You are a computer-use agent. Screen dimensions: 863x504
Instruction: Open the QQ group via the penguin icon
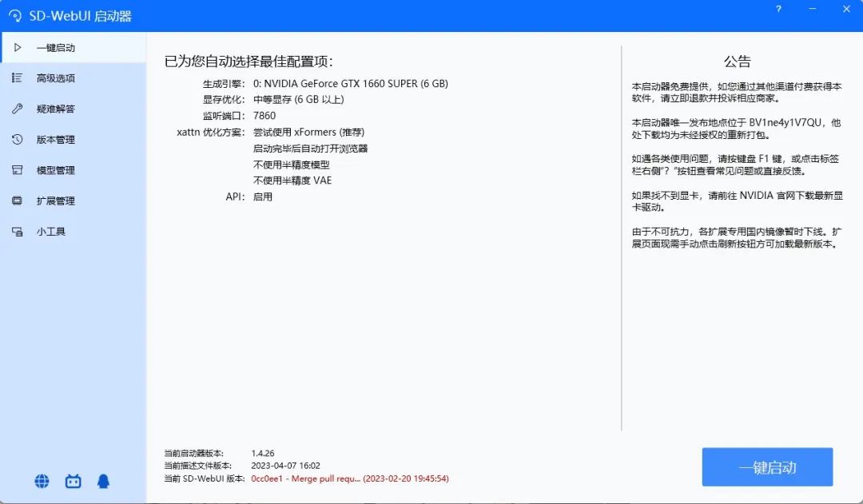pos(104,481)
